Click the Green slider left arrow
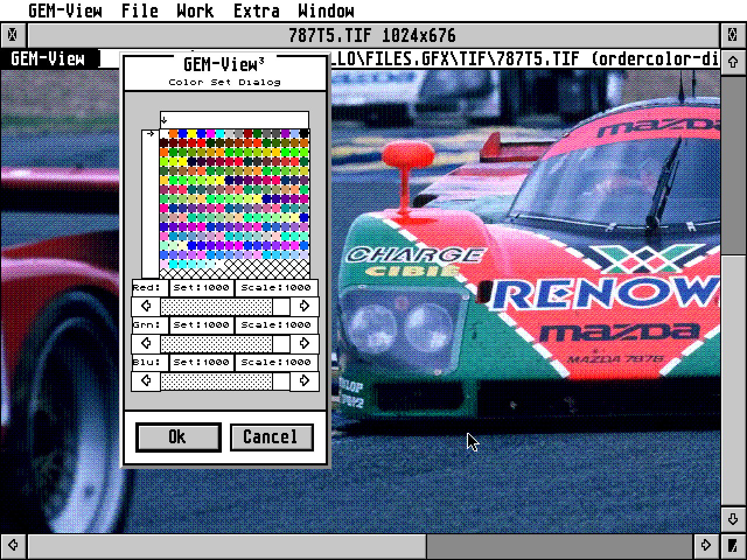This screenshot has width=747, height=560. pyautogui.click(x=146, y=344)
